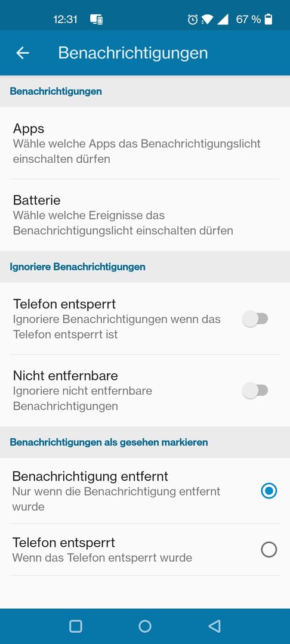Open the Apps notification light settings

pyautogui.click(x=145, y=143)
